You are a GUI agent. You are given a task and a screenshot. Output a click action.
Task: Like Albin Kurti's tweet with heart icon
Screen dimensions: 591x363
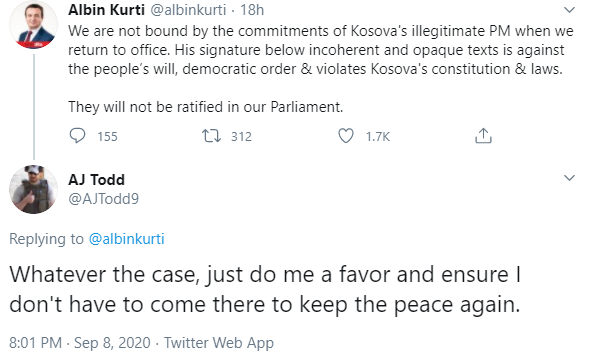coord(346,136)
